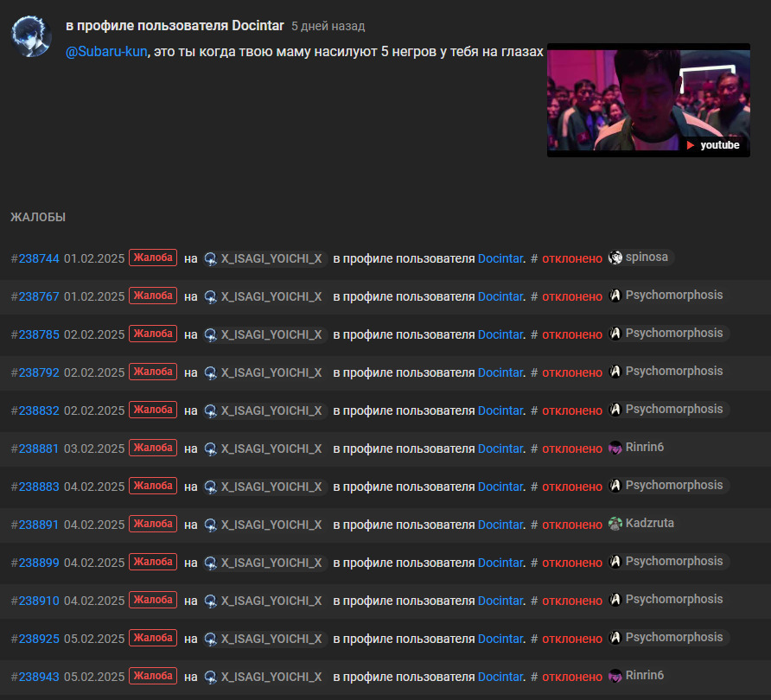
Task: Click the Жалоба badge in row #238899
Action: [x=153, y=562]
